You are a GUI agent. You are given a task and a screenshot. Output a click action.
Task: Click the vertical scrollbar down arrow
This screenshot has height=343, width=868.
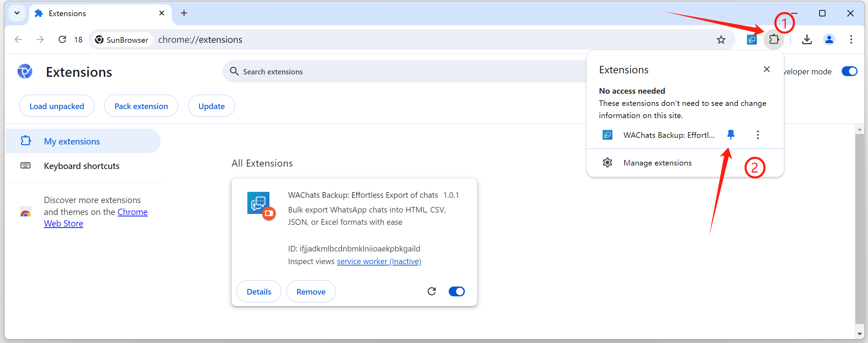pos(860,334)
